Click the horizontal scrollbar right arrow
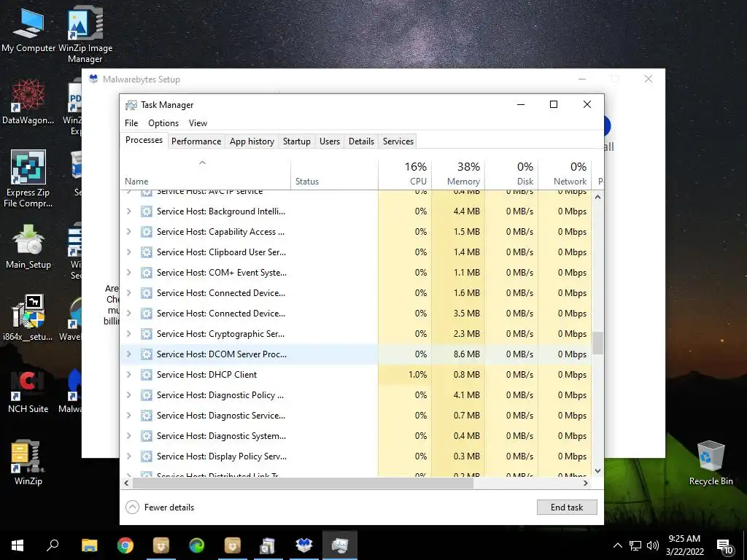Viewport: 747px width, 560px height. click(x=586, y=483)
